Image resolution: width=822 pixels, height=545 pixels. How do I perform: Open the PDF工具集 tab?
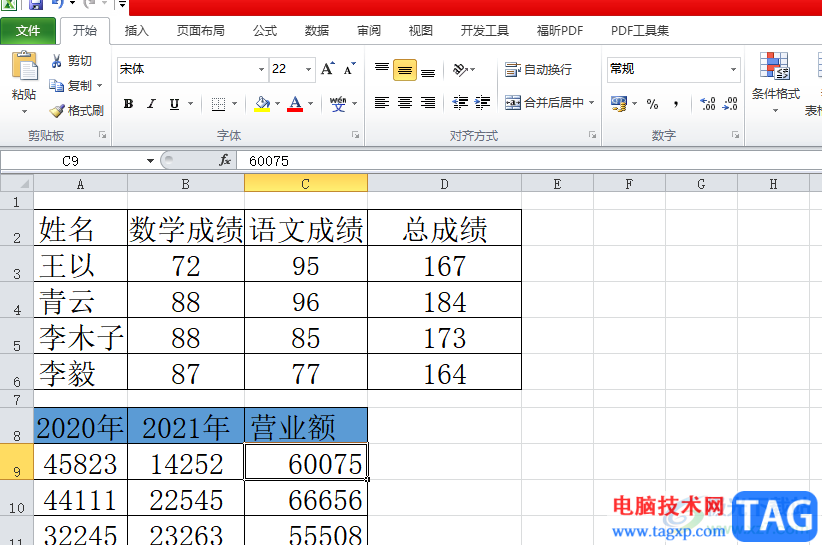(x=640, y=30)
